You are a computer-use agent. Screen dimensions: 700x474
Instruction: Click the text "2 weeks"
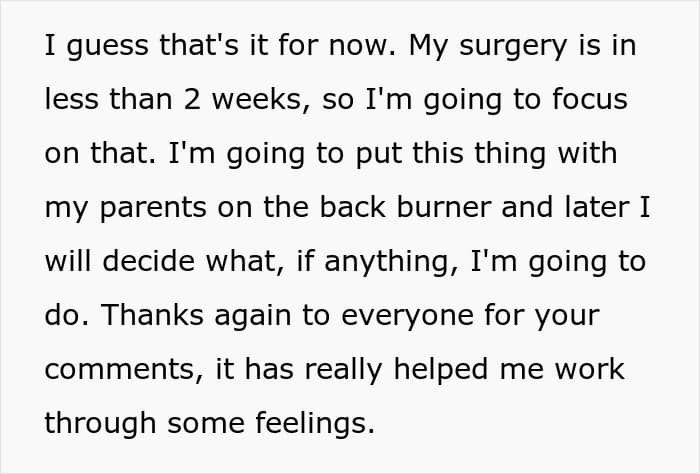(236, 101)
